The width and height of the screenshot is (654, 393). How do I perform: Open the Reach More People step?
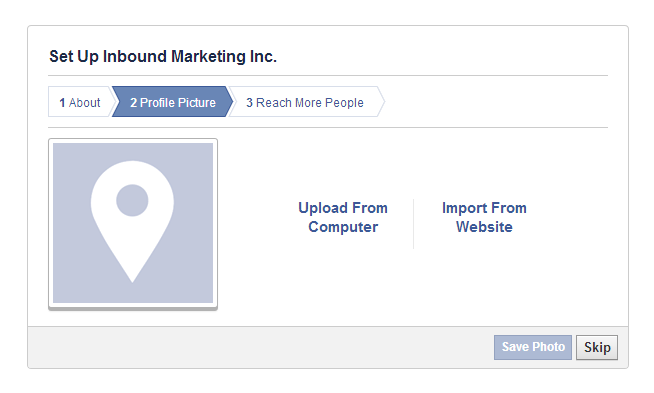[x=305, y=102]
